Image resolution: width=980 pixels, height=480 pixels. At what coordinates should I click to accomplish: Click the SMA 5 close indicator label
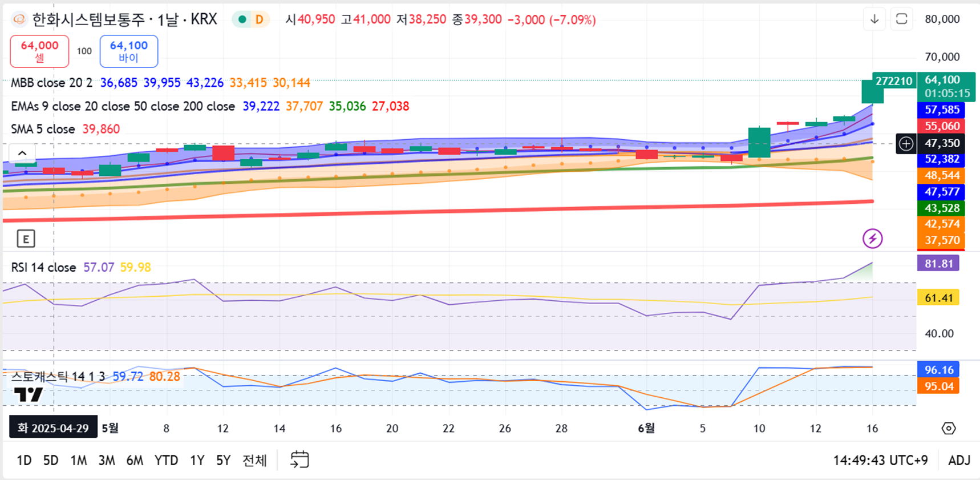(x=43, y=129)
